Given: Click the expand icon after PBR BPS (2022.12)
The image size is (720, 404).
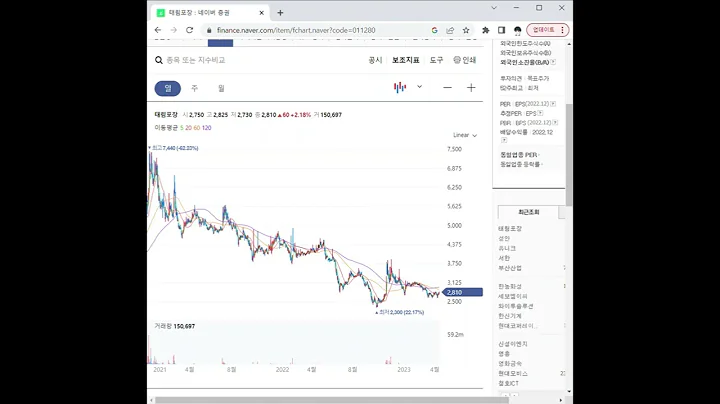Looking at the screenshot, I should [555, 123].
